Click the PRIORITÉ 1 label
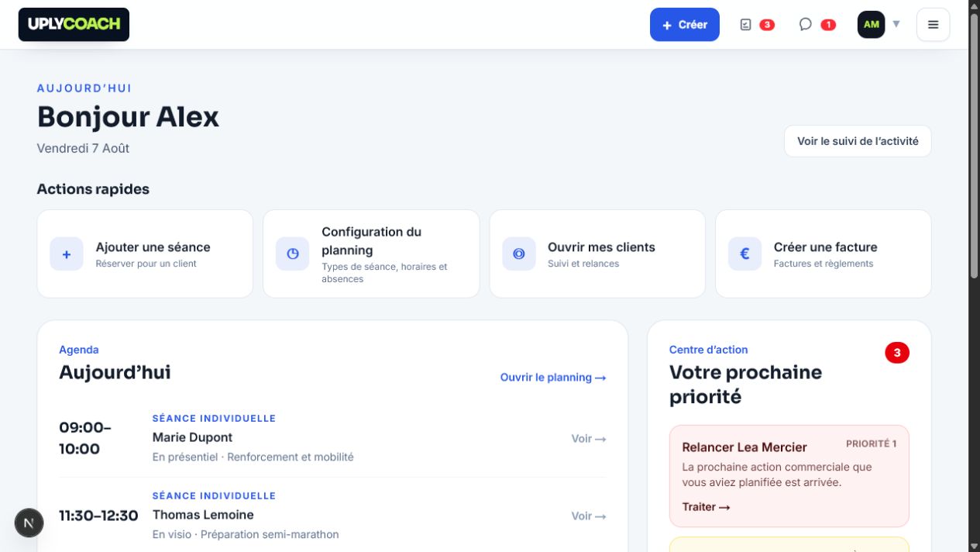 [871, 444]
